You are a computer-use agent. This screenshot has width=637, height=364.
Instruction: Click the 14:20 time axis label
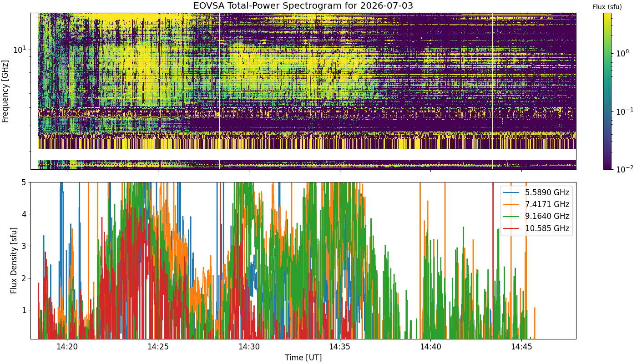point(67,347)
